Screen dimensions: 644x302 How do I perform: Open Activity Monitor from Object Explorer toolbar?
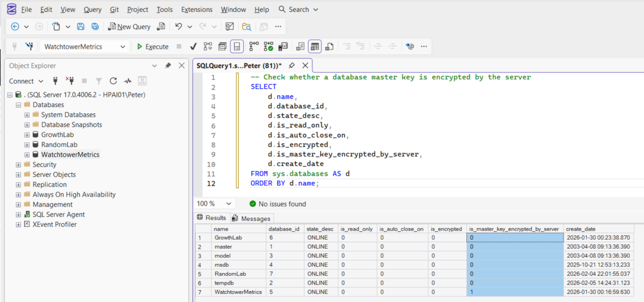tap(128, 81)
